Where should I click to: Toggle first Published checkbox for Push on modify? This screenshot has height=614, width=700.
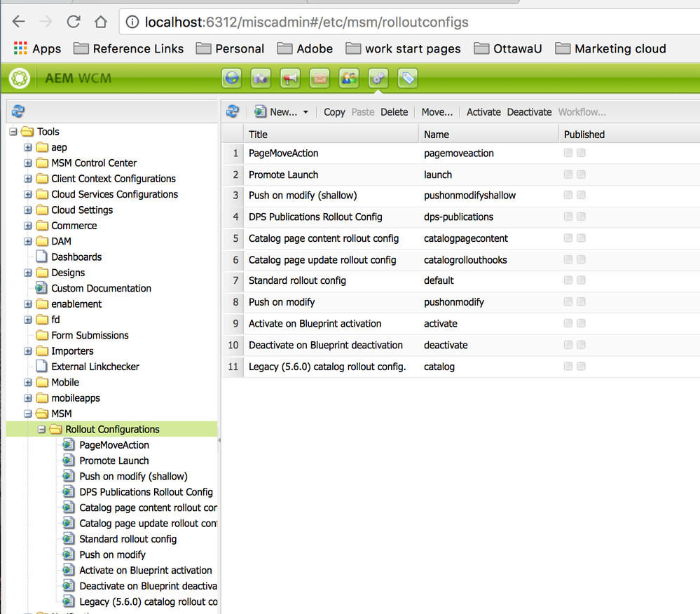click(x=568, y=302)
